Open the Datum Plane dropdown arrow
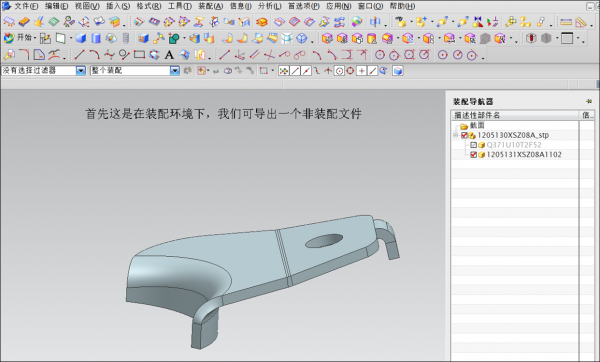 (71, 38)
